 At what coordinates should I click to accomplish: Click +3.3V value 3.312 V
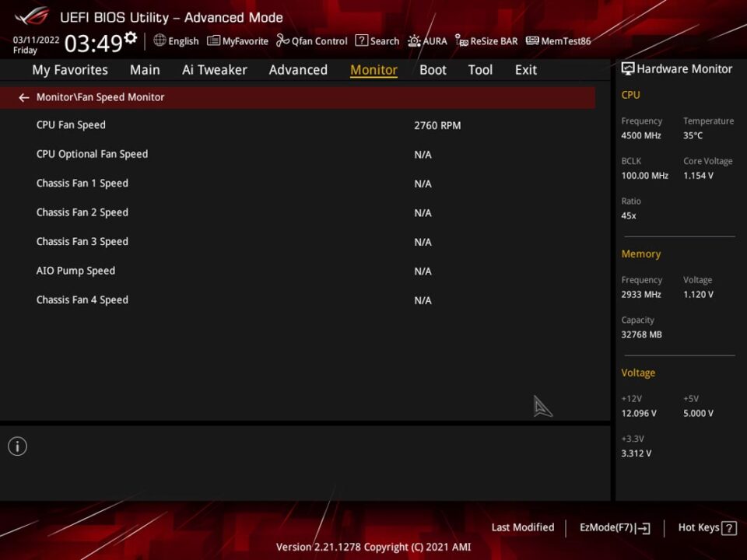(x=636, y=453)
